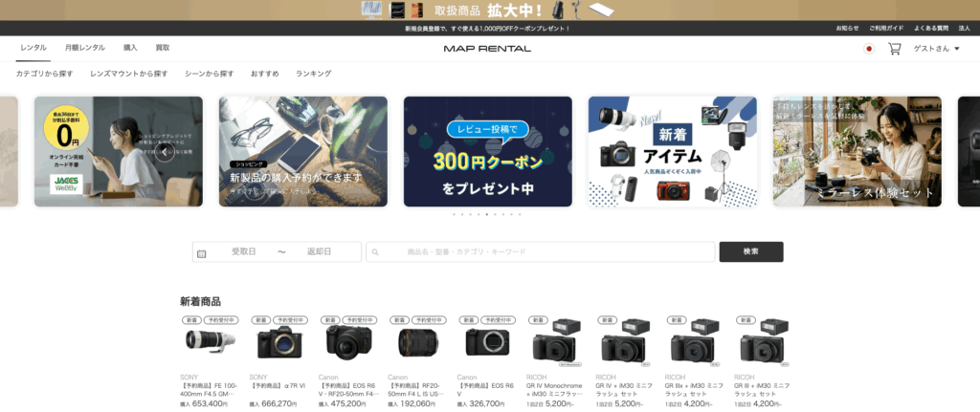
Task: Click the お知らせ link
Action: coord(848,29)
